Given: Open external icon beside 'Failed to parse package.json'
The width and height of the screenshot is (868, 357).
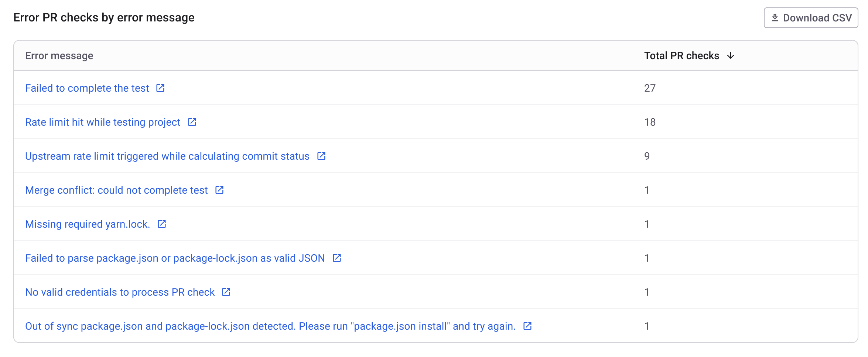Looking at the screenshot, I should (337, 258).
